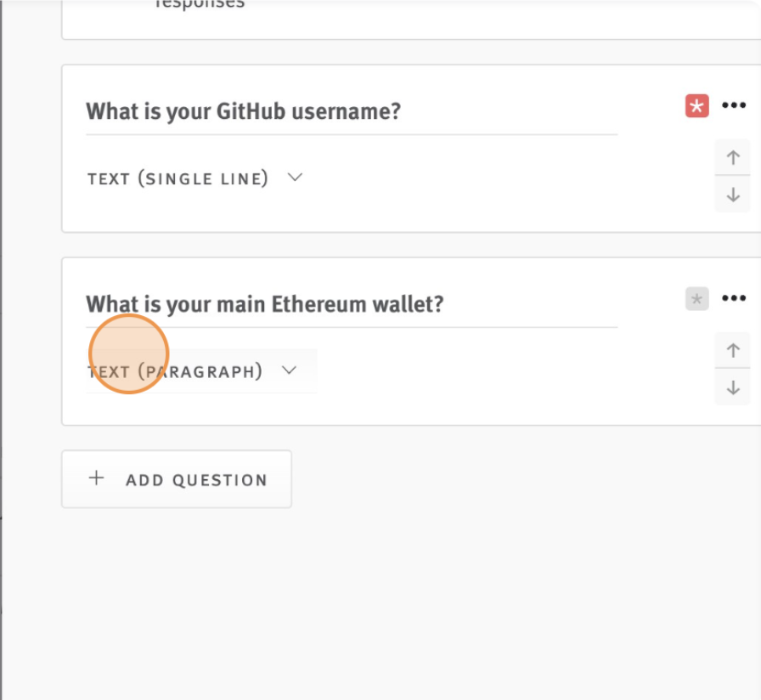
Task: Open more options for GitHub username question
Action: point(733,105)
